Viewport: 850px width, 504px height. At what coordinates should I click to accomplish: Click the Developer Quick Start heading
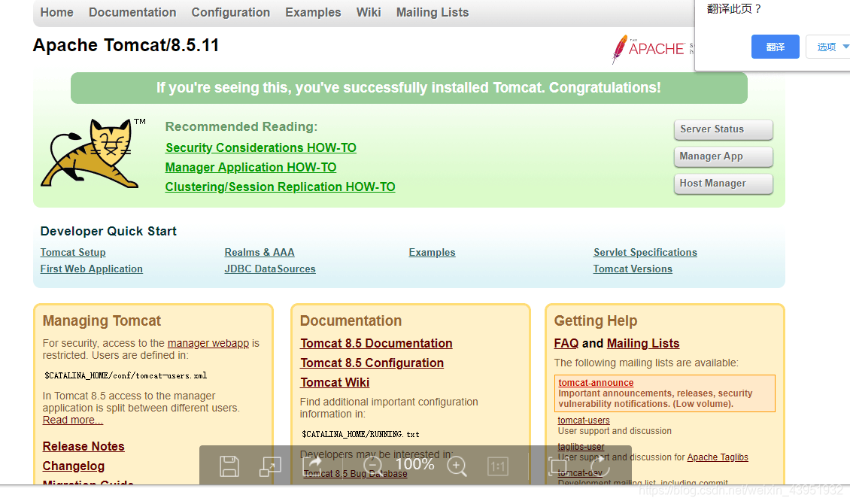108,232
